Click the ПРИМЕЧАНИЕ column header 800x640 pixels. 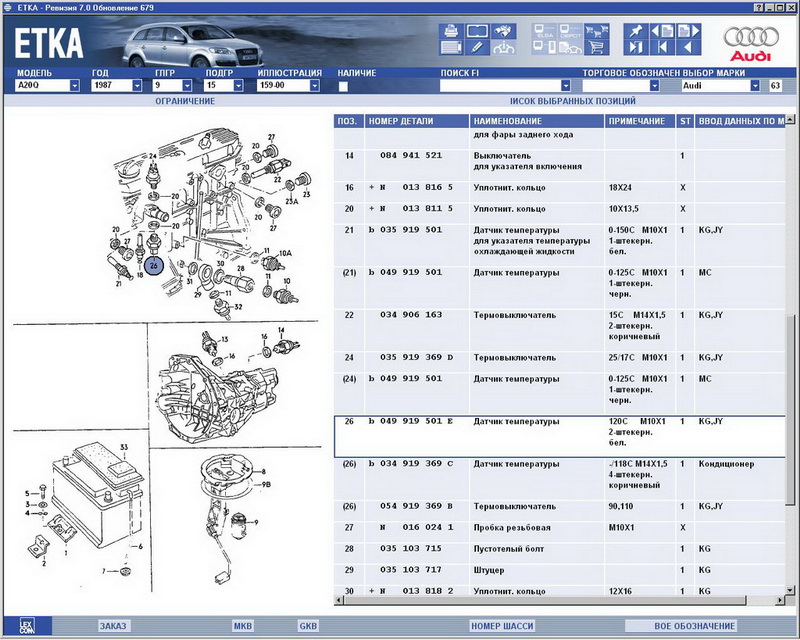640,121
